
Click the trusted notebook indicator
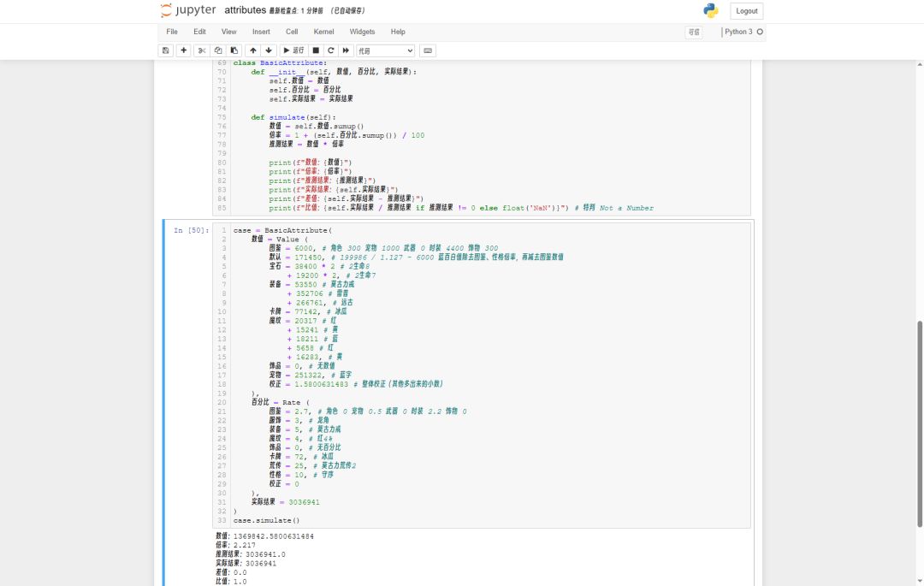[x=694, y=32]
